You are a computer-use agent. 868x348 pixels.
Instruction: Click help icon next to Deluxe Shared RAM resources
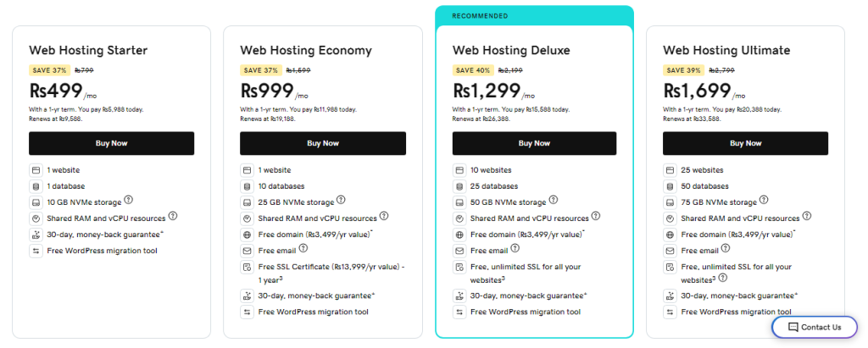click(x=595, y=217)
